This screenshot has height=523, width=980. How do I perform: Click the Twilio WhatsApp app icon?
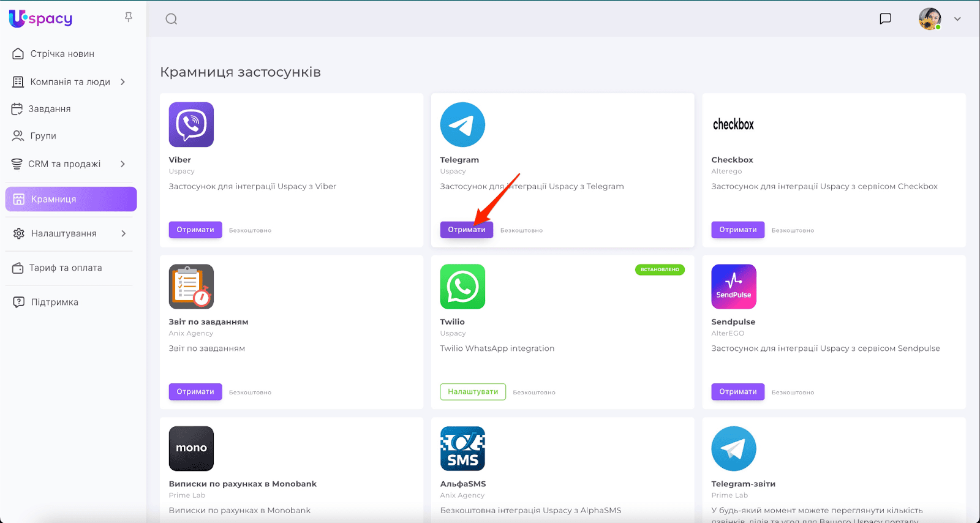(462, 287)
